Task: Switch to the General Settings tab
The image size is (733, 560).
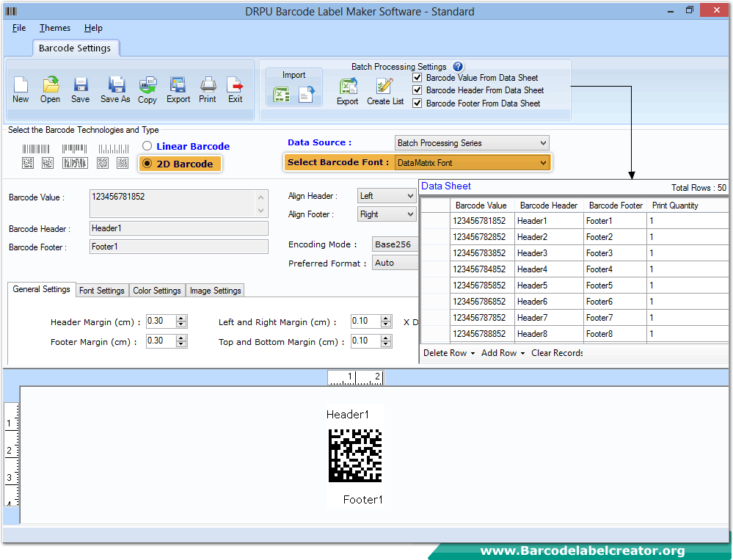Action: (42, 289)
